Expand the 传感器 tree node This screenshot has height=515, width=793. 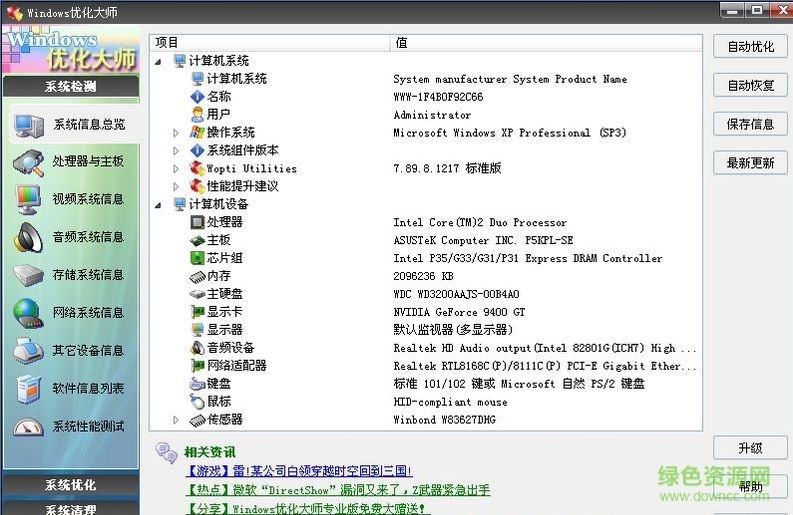tap(176, 420)
